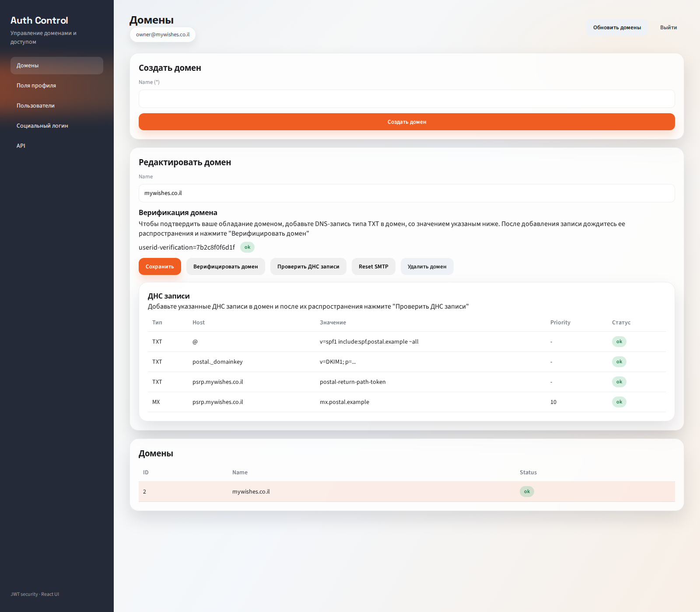Select the mywishes.co.il row in domains table
Image resolution: width=700 pixels, height=612 pixels.
pyautogui.click(x=406, y=492)
